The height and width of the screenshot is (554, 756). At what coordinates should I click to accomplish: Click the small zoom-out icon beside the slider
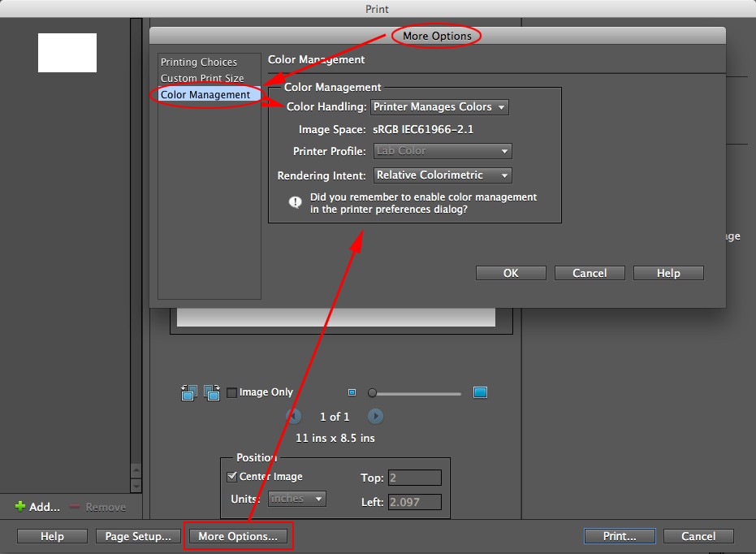(x=352, y=392)
